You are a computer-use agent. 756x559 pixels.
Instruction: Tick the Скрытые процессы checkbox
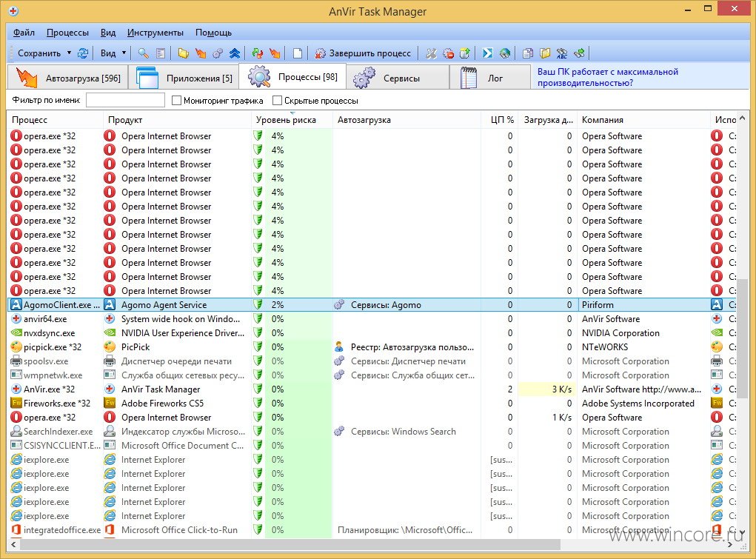point(277,100)
